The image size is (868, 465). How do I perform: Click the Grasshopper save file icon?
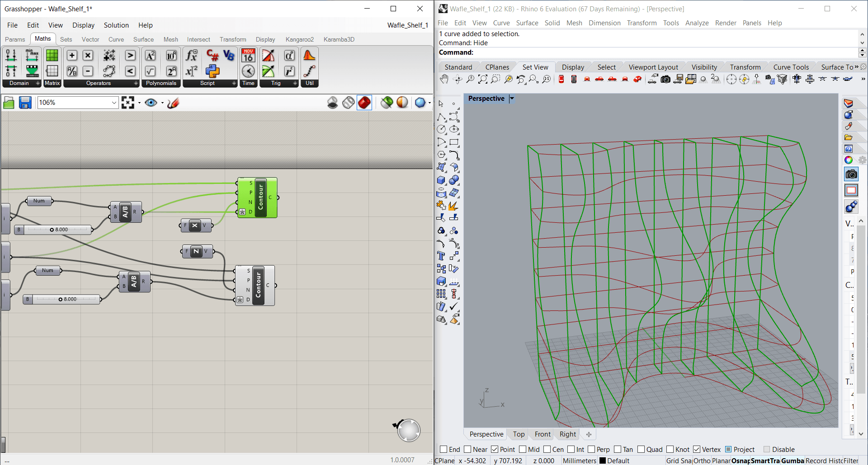[25, 103]
